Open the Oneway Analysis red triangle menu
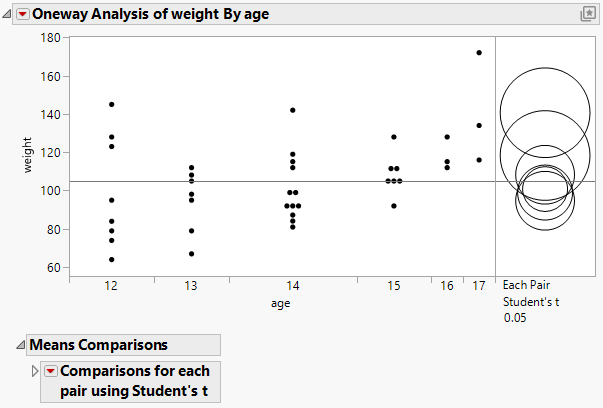 coord(23,14)
